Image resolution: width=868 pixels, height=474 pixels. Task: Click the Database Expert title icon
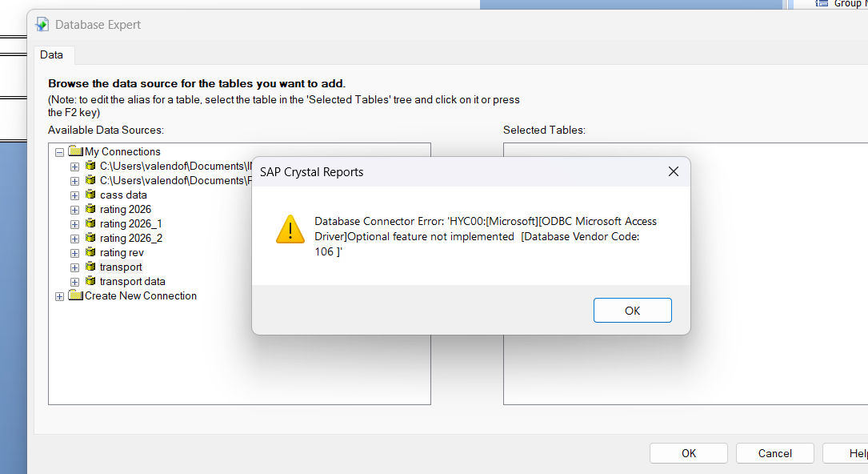pos(42,24)
